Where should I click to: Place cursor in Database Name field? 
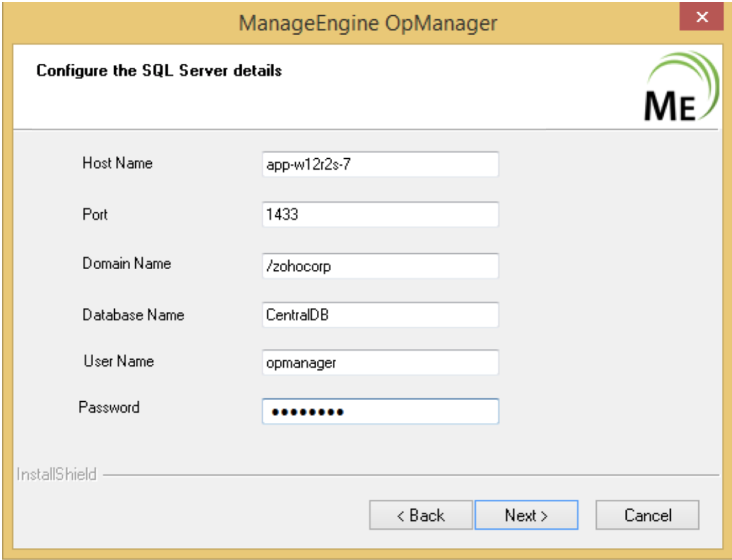click(x=380, y=315)
